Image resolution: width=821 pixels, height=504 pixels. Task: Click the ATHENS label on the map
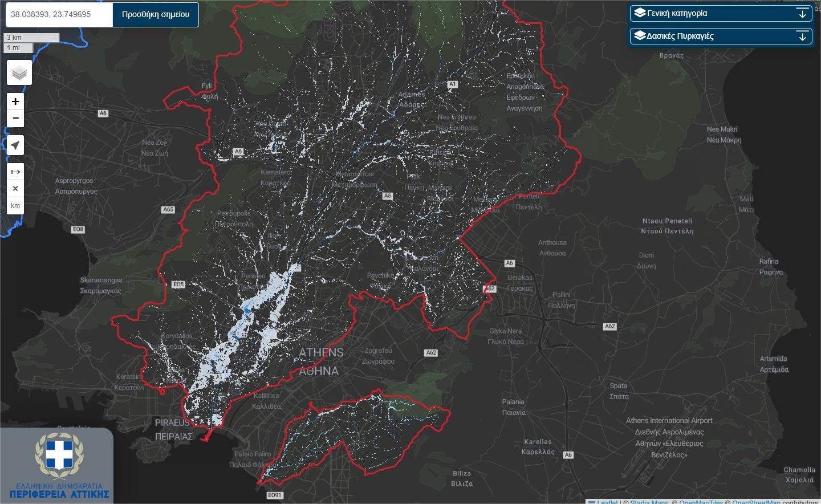click(x=321, y=352)
